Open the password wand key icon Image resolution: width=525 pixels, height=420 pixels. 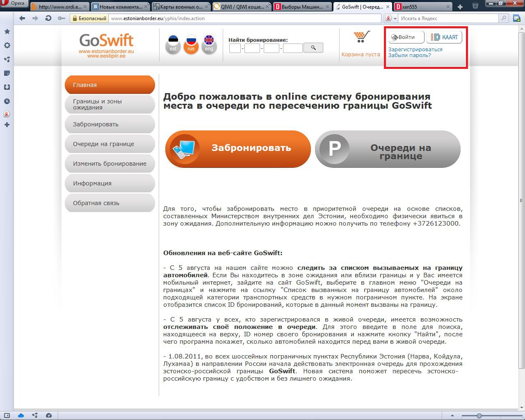[62, 18]
